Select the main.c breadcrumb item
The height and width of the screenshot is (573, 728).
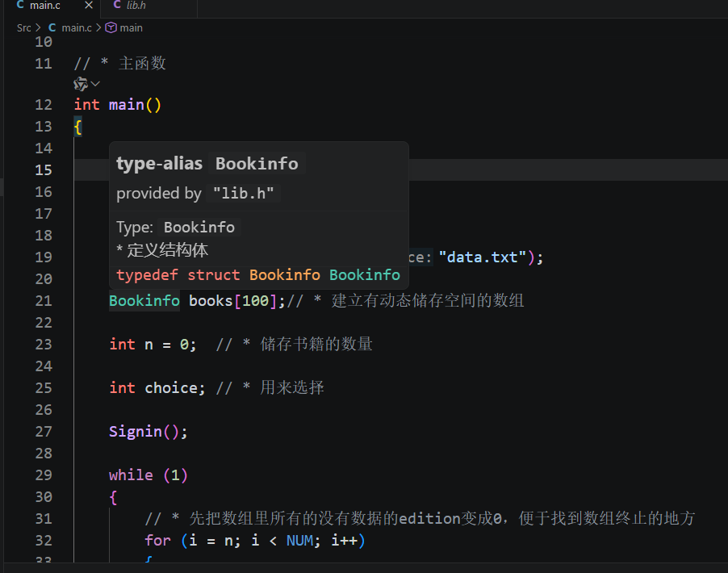[76, 28]
